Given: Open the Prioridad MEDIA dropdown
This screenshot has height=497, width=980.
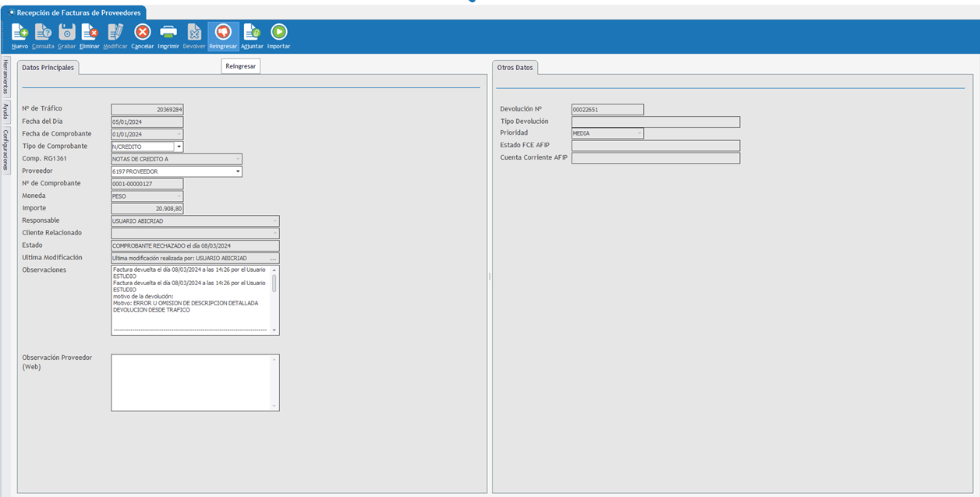Looking at the screenshot, I should [639, 133].
